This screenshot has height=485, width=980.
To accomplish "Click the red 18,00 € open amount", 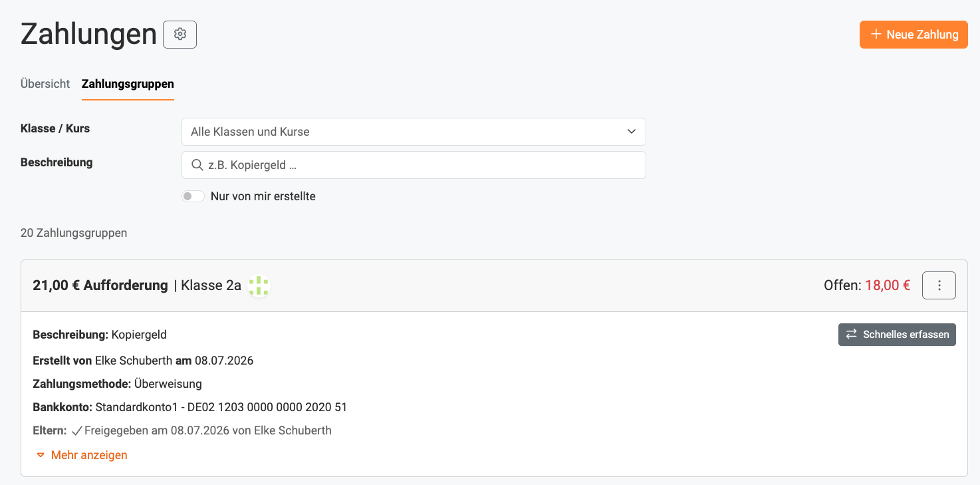I will tap(888, 285).
